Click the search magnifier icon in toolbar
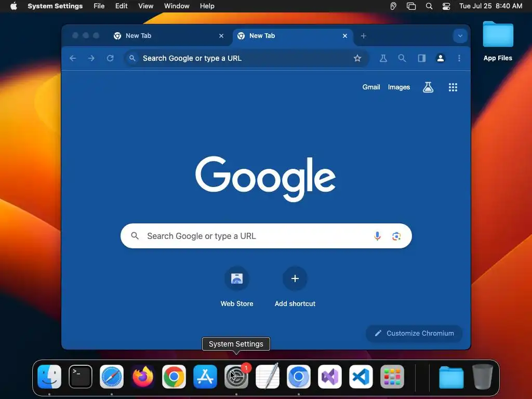This screenshot has width=532, height=399. 402,58
